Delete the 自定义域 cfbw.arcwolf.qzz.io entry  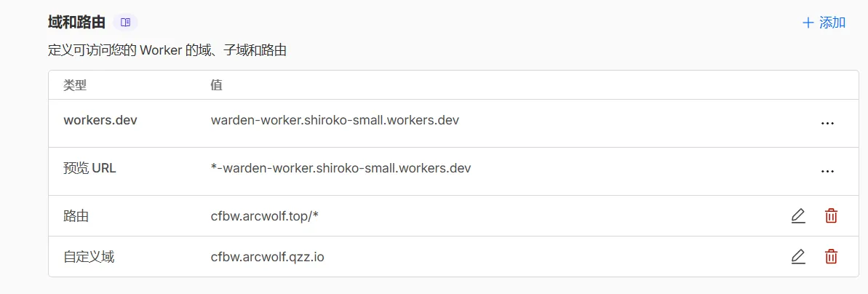[x=831, y=257]
